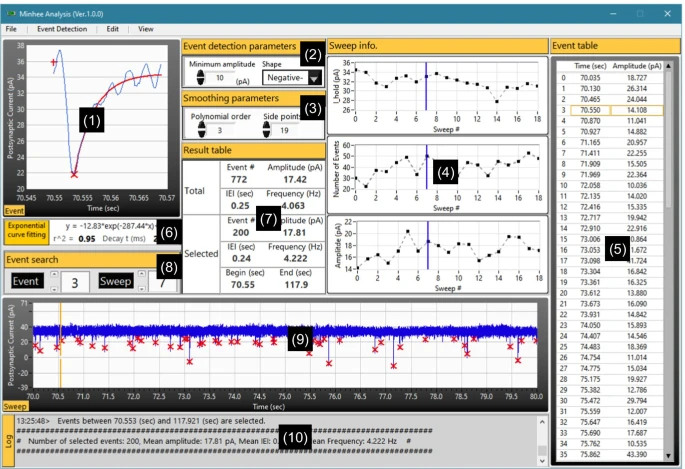Viewport: 685px width, 469px height.
Task: Click Total Amplitude value 17.42
Action: (295, 179)
